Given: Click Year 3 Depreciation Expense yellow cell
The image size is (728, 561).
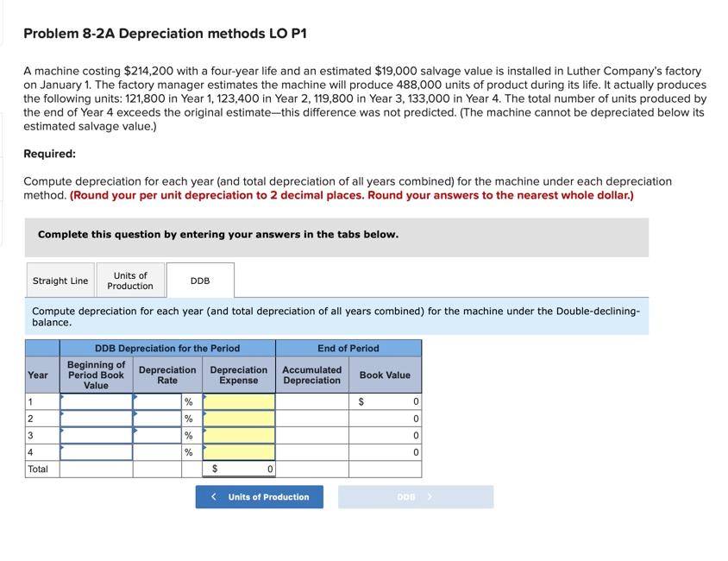Looking at the screenshot, I should click(239, 435).
